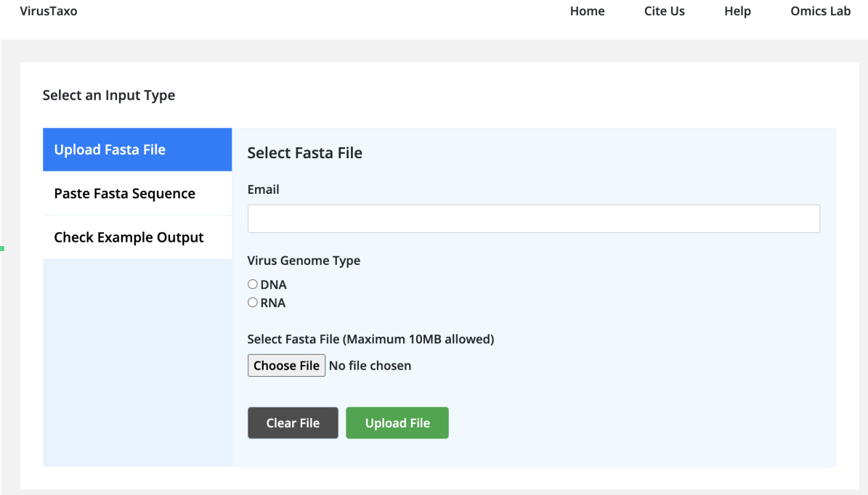Click the DNA label text
868x495 pixels.
pyautogui.click(x=274, y=285)
